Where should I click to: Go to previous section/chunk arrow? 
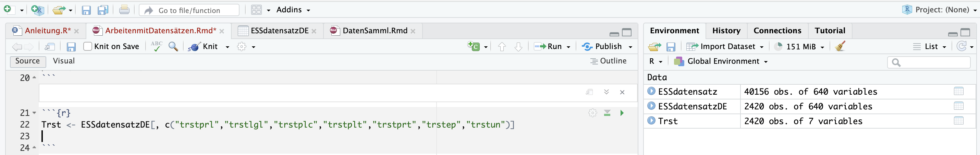(502, 47)
